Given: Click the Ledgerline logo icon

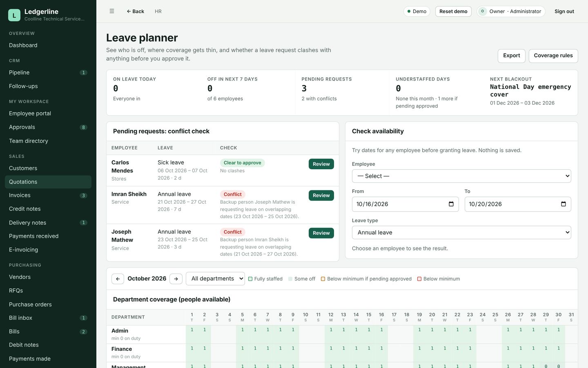Looking at the screenshot, I should click(14, 15).
